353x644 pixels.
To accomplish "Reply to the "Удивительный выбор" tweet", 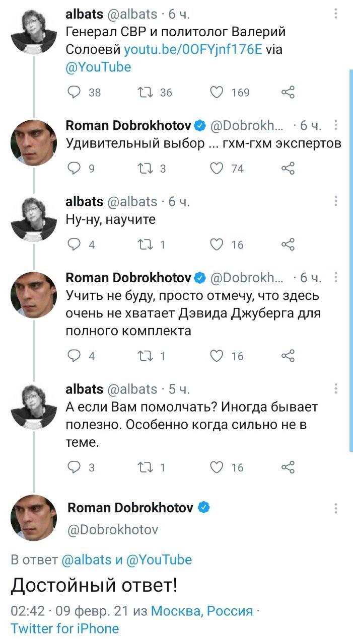I will [x=75, y=169].
